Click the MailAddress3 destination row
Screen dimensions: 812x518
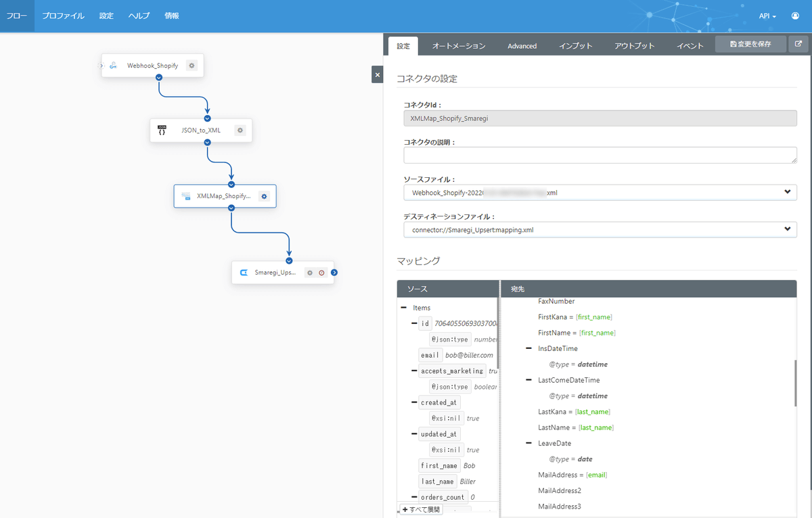(x=560, y=507)
